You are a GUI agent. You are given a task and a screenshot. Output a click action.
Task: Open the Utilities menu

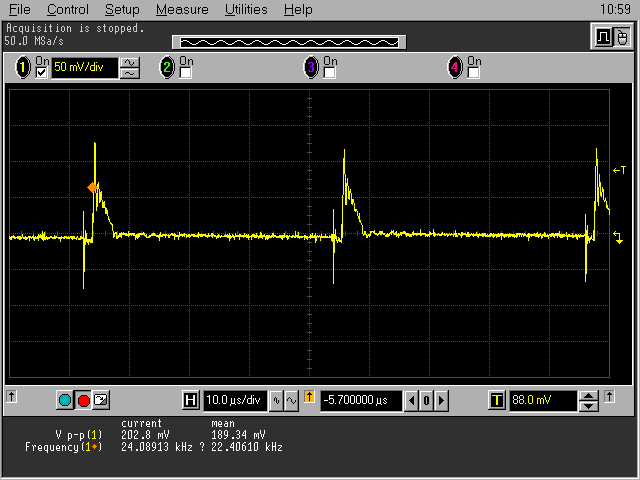pos(245,9)
